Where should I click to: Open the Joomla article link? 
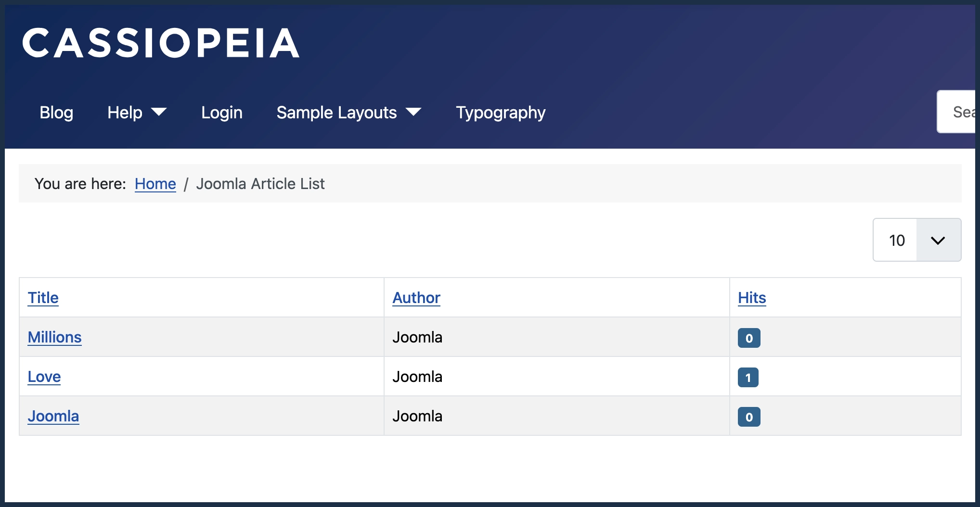pos(53,416)
